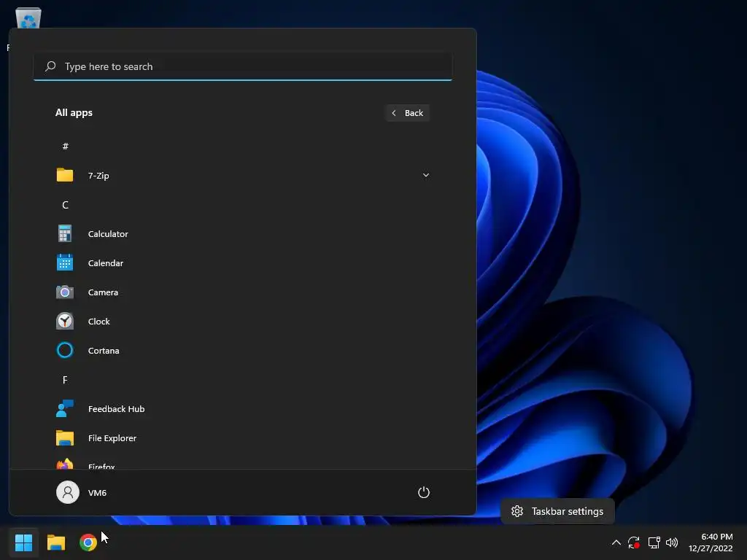Open Taskbar settings menu entry
Viewport: 747px width, 560px height.
(x=557, y=511)
